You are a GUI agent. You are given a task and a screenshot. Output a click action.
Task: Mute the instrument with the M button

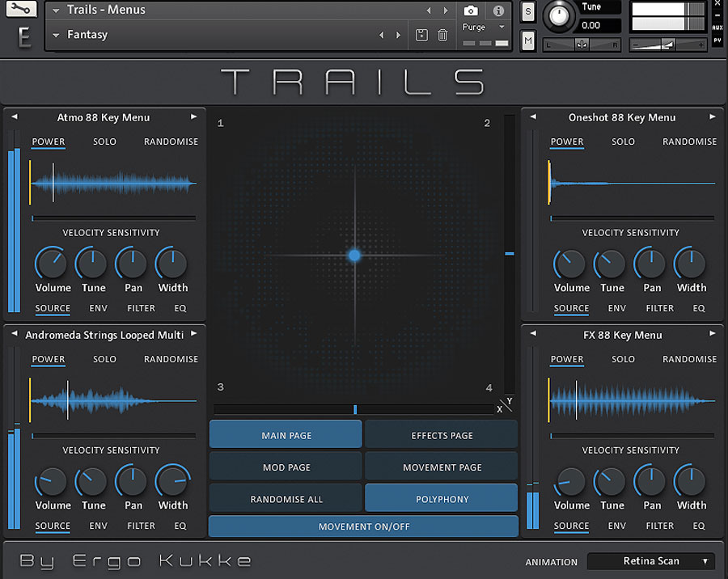coord(528,41)
